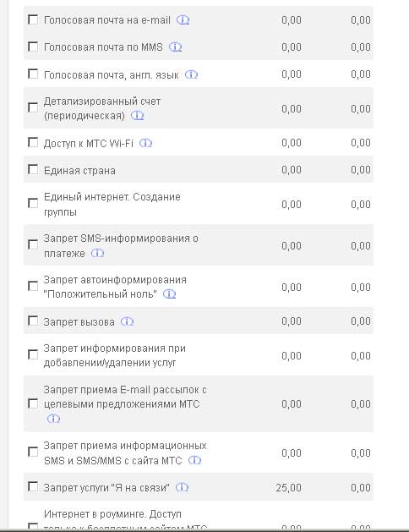Show info for Голосовая почта, англ. язык
Image resolution: width=409 pixels, height=532 pixels.
(x=192, y=74)
